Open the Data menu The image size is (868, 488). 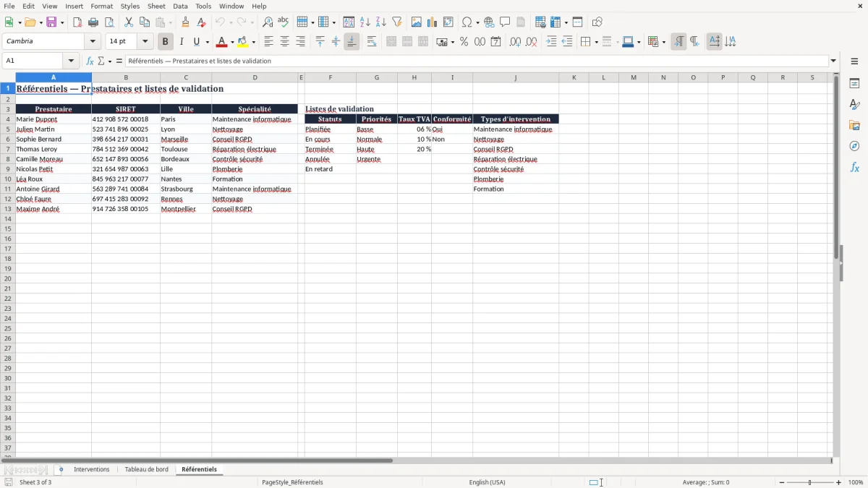pos(180,6)
